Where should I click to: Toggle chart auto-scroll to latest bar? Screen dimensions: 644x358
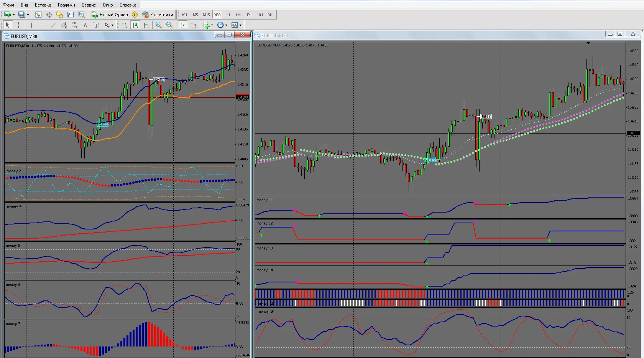(183, 25)
